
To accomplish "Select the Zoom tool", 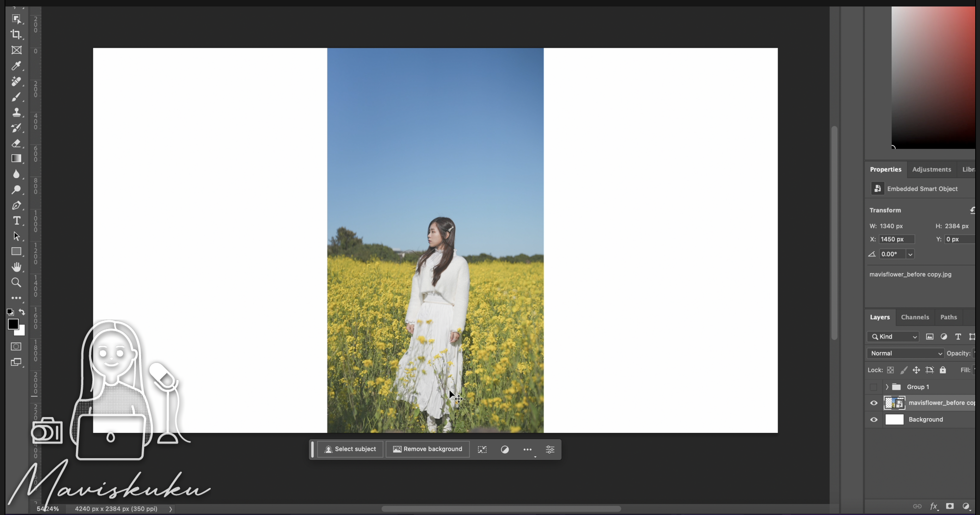I will (16, 282).
